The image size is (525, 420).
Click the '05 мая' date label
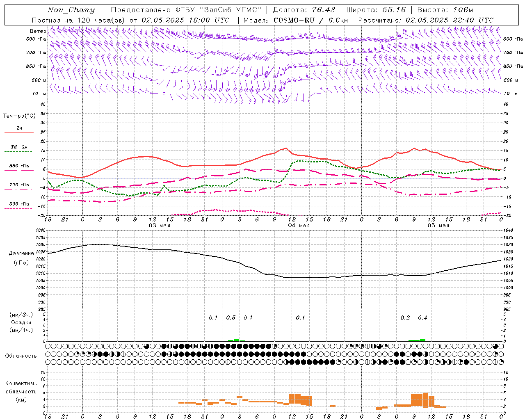click(x=438, y=226)
